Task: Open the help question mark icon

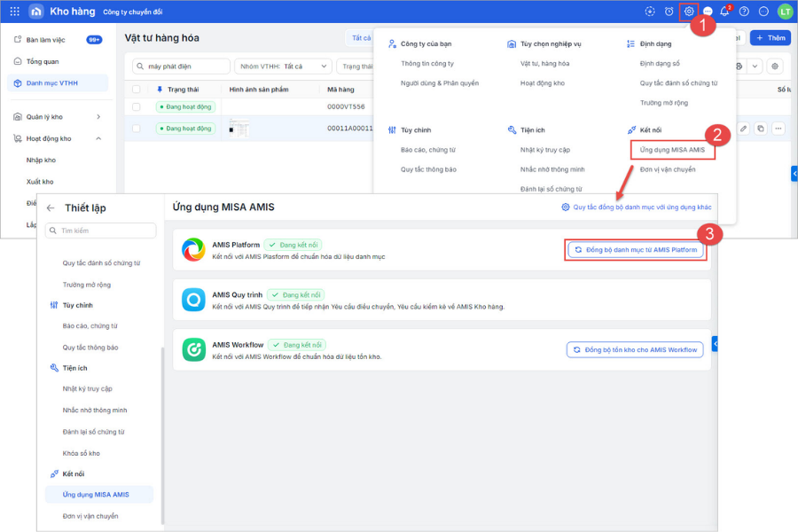Action: (x=744, y=12)
